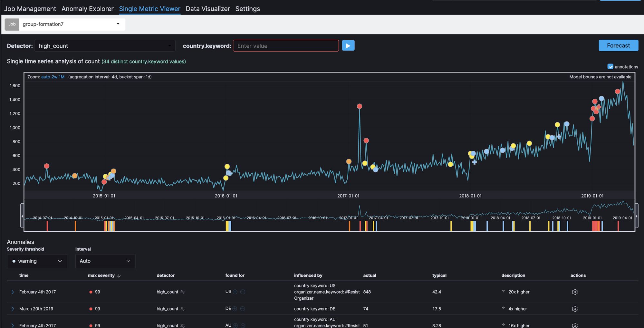
Task: Open actions gear on the DE anomaly row
Action: click(x=575, y=309)
